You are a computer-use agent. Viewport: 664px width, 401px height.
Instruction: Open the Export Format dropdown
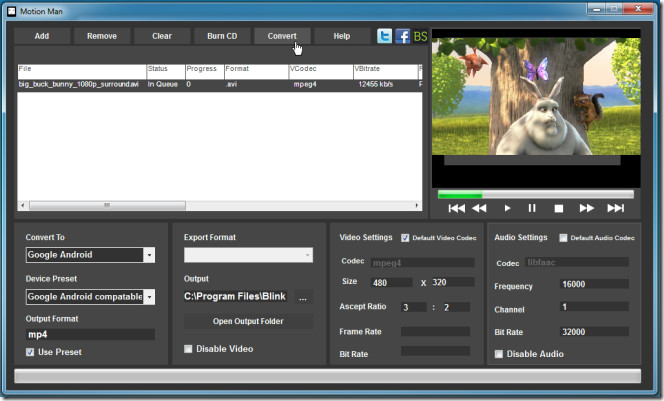[248, 255]
